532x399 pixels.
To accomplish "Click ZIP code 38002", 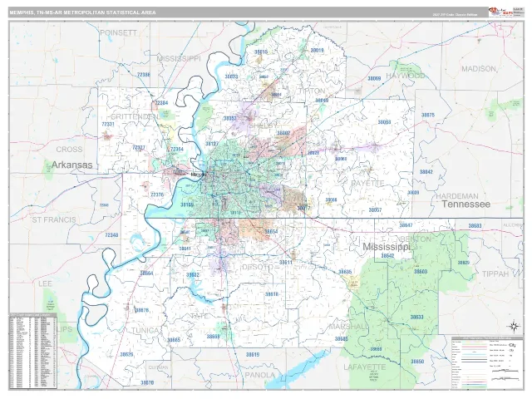I will (283, 133).
